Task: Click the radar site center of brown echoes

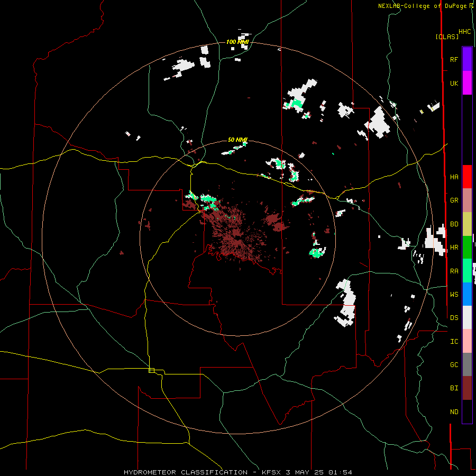Action: 237,237
